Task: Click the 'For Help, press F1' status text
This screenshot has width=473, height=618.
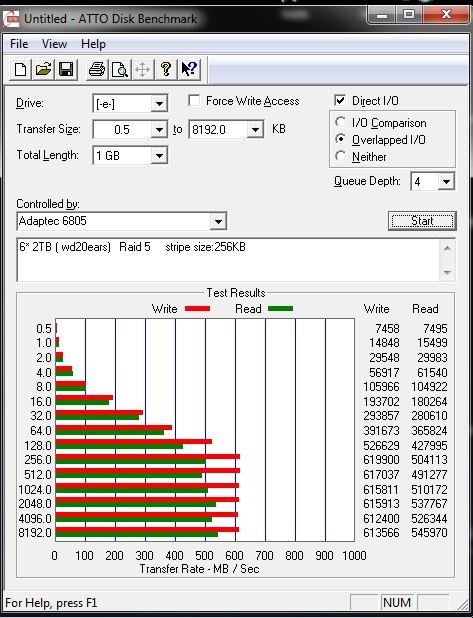Action: (51, 603)
